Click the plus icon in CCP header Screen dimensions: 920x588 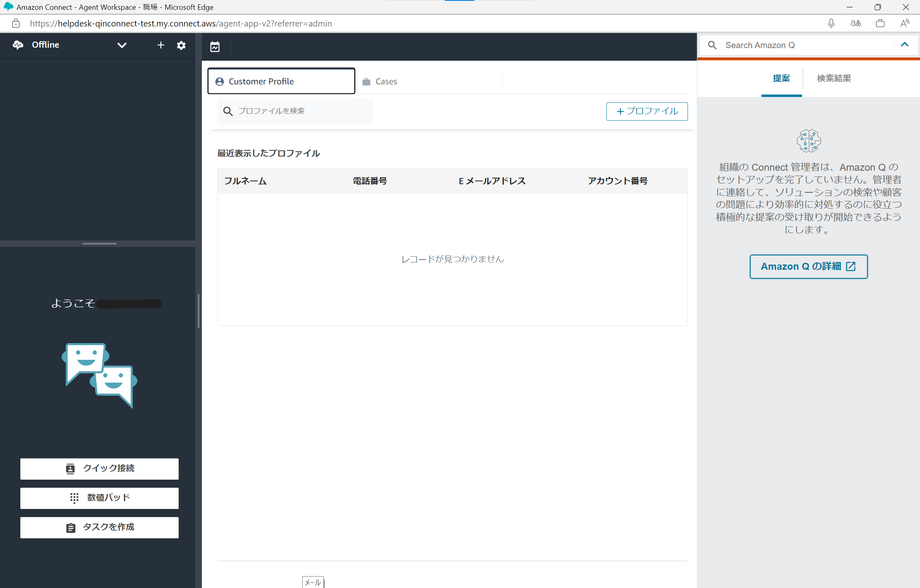(x=161, y=45)
